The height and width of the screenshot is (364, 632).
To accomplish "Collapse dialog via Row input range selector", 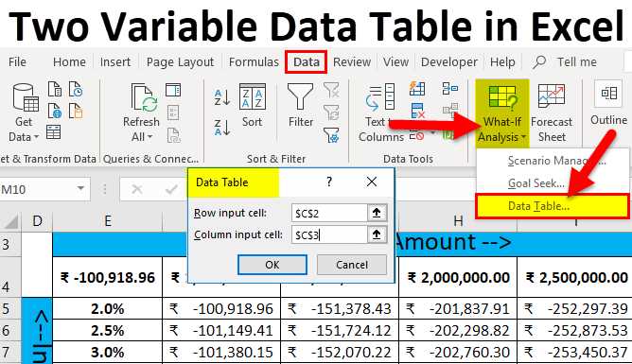I will (x=377, y=213).
